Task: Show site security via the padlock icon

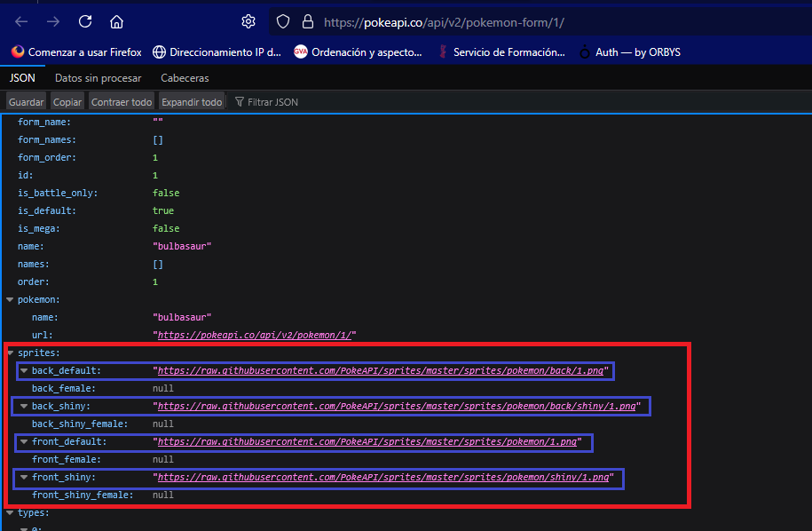Action: point(308,22)
